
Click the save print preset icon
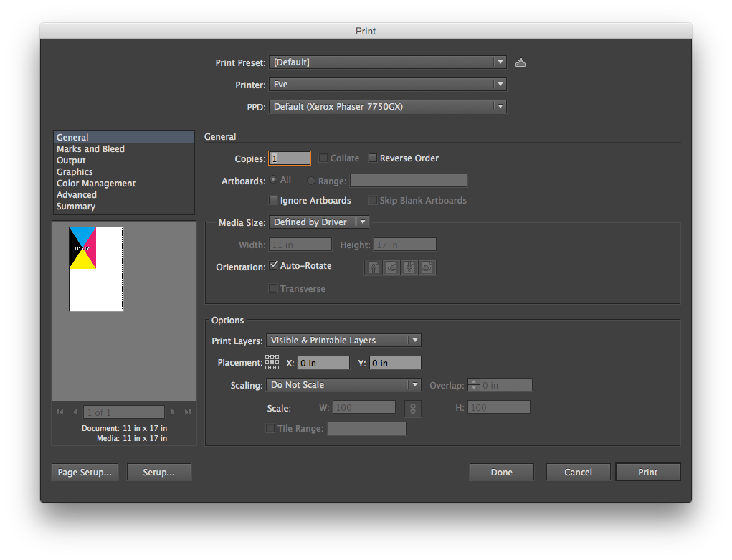click(520, 62)
